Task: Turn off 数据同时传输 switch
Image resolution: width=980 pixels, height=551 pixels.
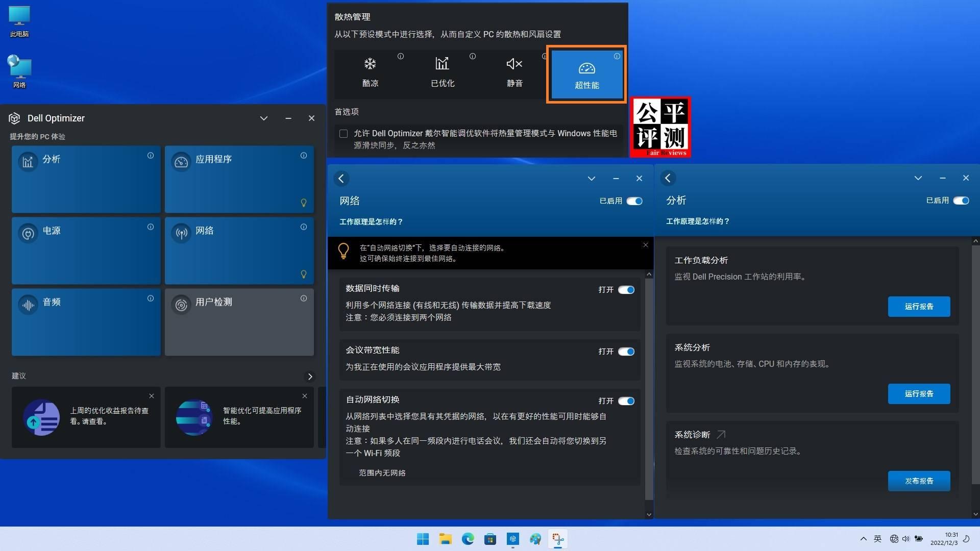Action: [626, 290]
